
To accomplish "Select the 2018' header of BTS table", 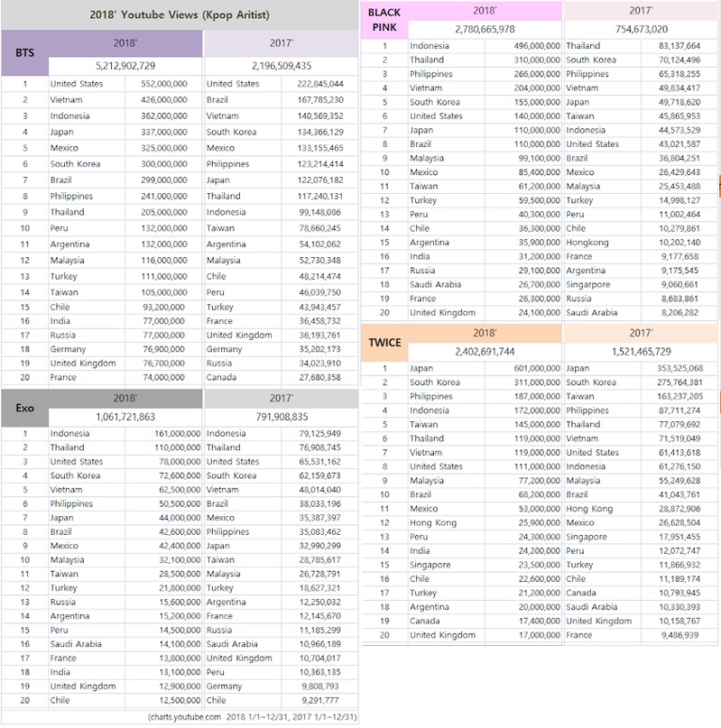I will [x=125, y=43].
